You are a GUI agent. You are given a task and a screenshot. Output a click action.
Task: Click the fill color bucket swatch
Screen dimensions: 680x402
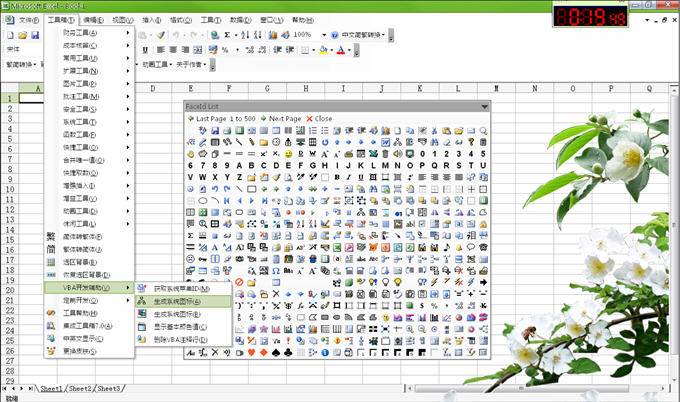[x=323, y=49]
